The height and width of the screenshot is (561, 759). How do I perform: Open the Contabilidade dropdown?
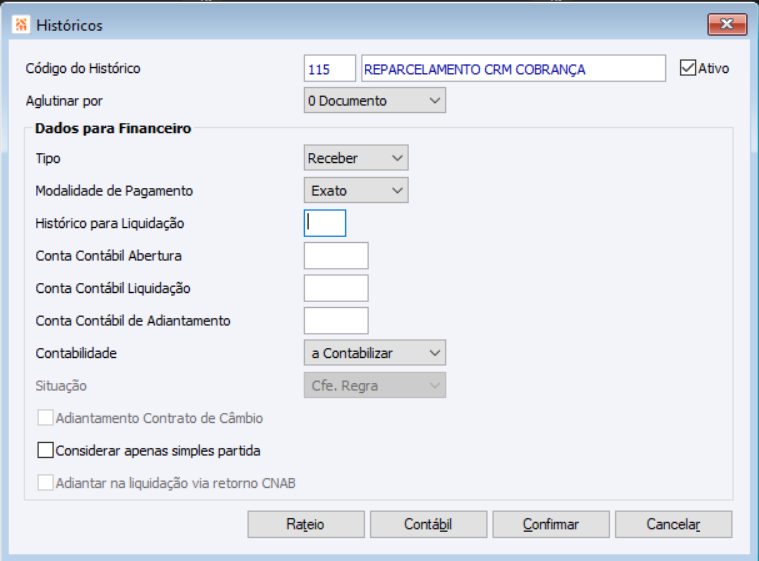coord(375,353)
